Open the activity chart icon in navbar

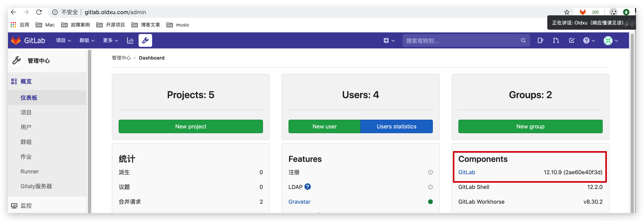click(x=130, y=40)
